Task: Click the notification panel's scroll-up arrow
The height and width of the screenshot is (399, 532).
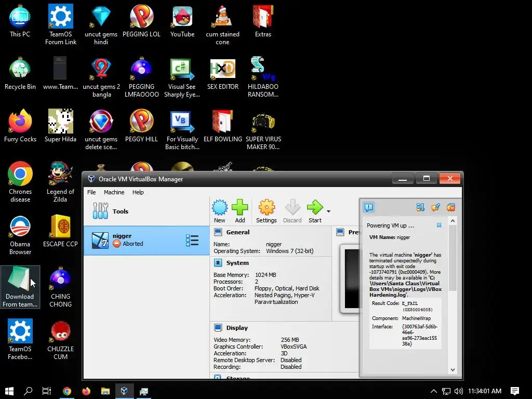Action: [x=453, y=221]
